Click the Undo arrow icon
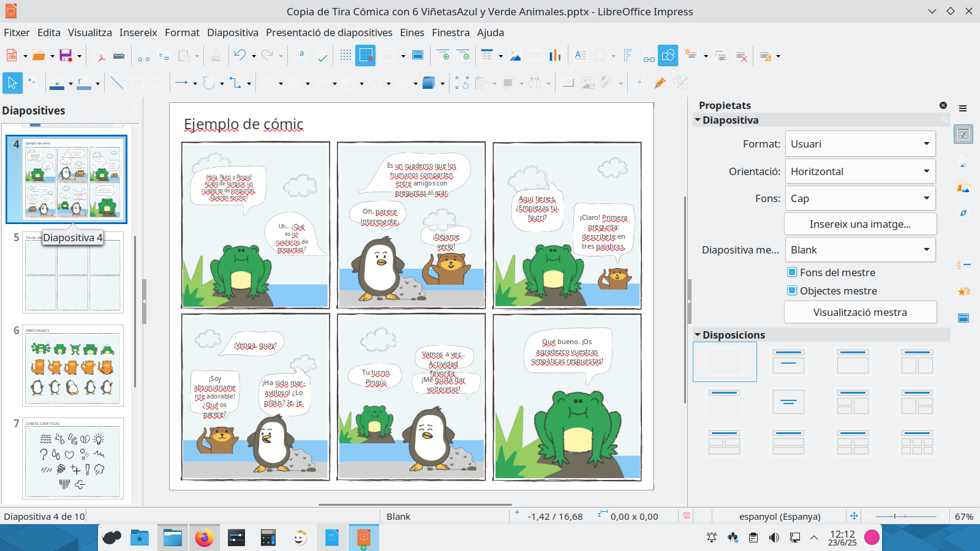 point(239,56)
